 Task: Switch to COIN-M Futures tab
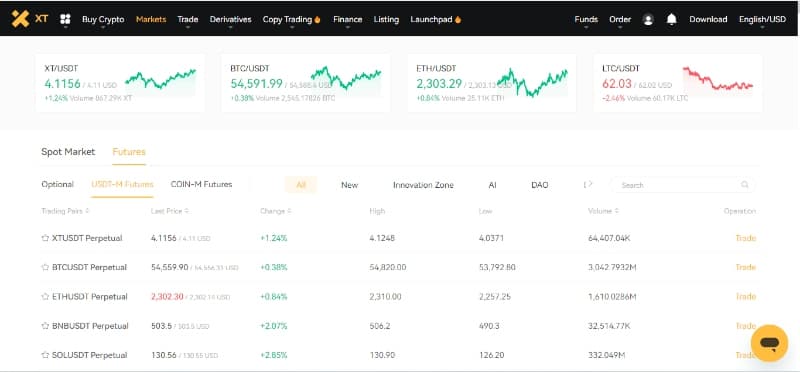click(202, 184)
